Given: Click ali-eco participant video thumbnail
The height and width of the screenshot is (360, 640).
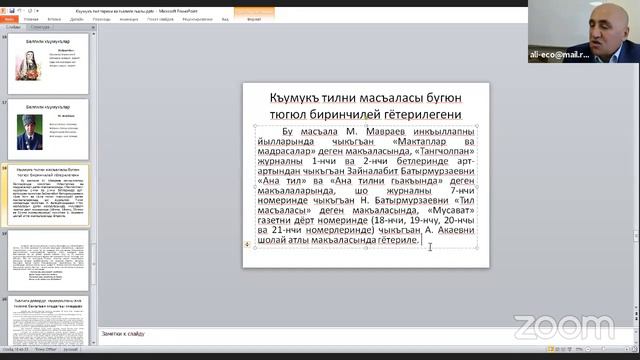Looking at the screenshot, I should click(584, 31).
